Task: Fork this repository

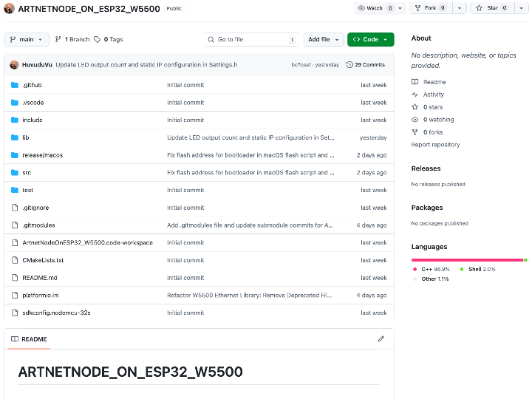Action: 430,8
